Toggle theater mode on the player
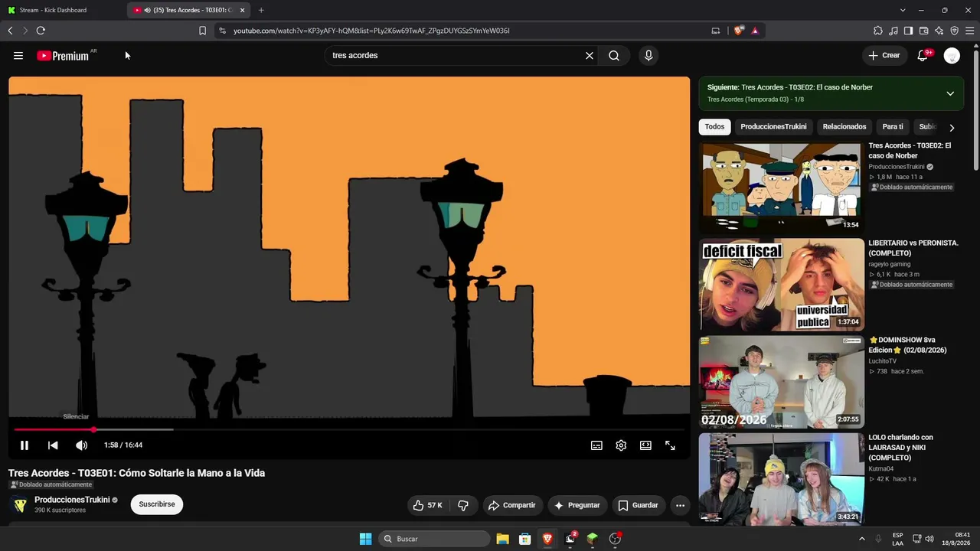Image resolution: width=980 pixels, height=551 pixels. pos(645,445)
